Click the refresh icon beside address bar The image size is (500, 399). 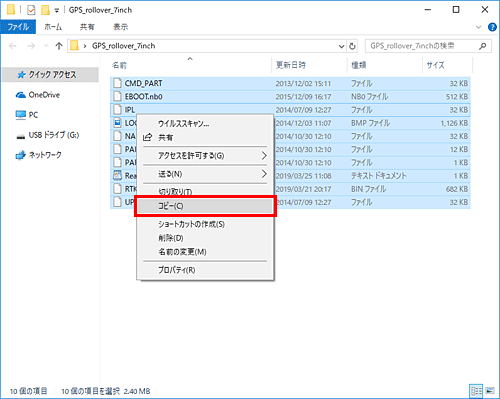352,46
